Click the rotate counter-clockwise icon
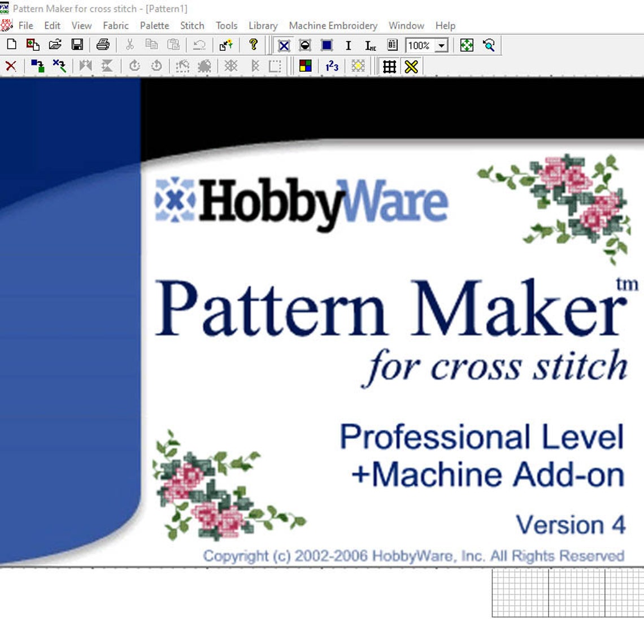 pyautogui.click(x=156, y=66)
